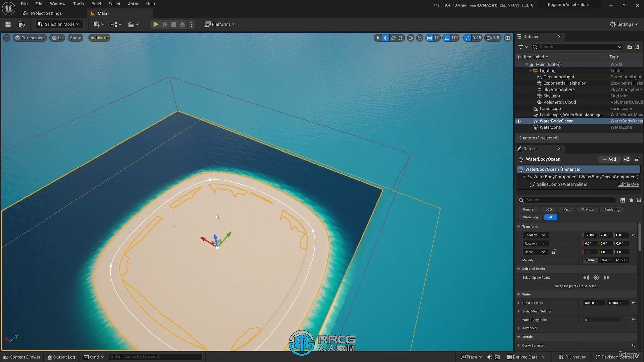644x362 pixels.
Task: Toggle Realtime Off button in viewport
Action: (x=99, y=37)
